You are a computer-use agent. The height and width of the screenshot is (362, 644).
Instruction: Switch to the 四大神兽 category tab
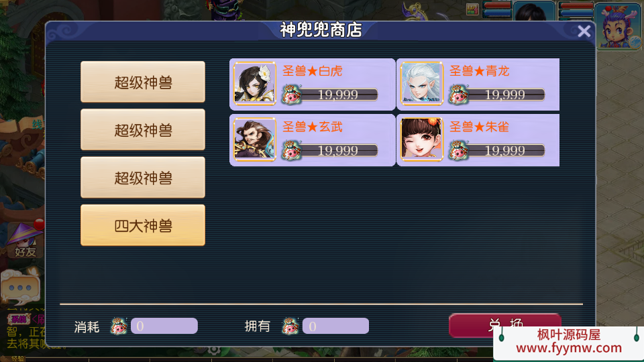click(x=143, y=225)
